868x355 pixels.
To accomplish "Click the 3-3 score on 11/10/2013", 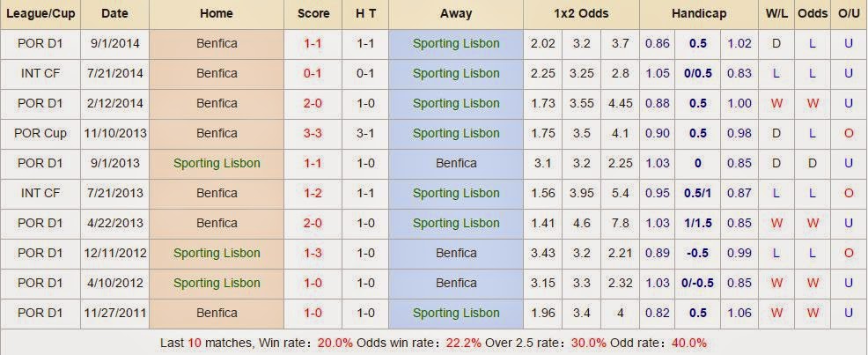I will (x=313, y=134).
